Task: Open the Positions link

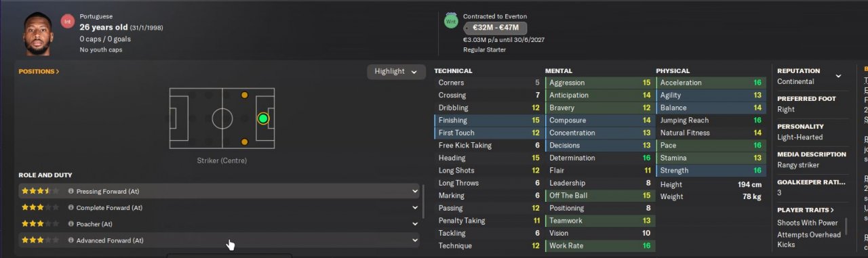Action: [39, 71]
